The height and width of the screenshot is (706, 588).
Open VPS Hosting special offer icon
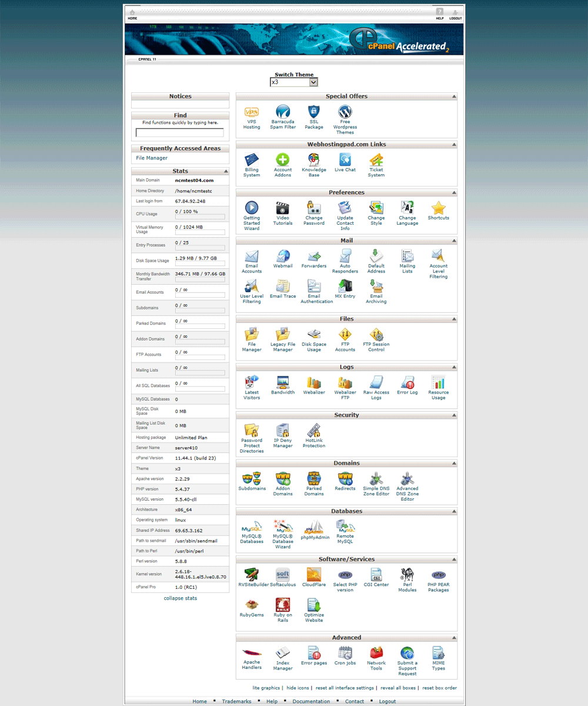[x=252, y=112]
